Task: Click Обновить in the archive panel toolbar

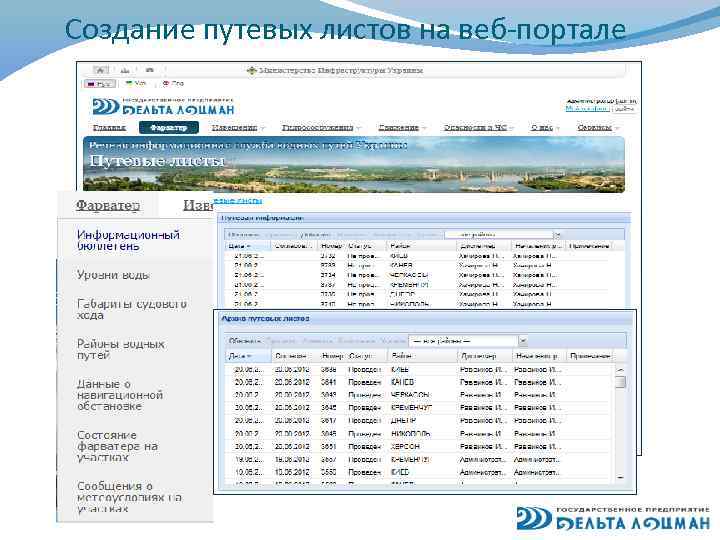Action: click(x=245, y=341)
